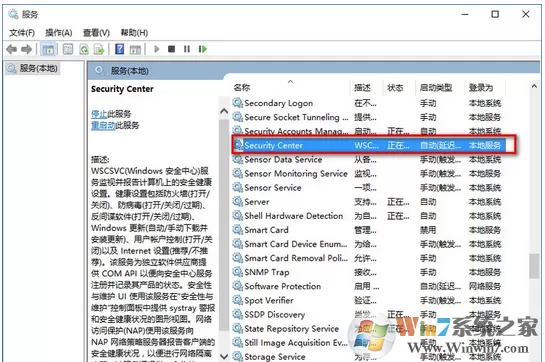Viewport: 545px width, 362px height.
Task: Click the Export list toolbar icon
Action: click(99, 49)
